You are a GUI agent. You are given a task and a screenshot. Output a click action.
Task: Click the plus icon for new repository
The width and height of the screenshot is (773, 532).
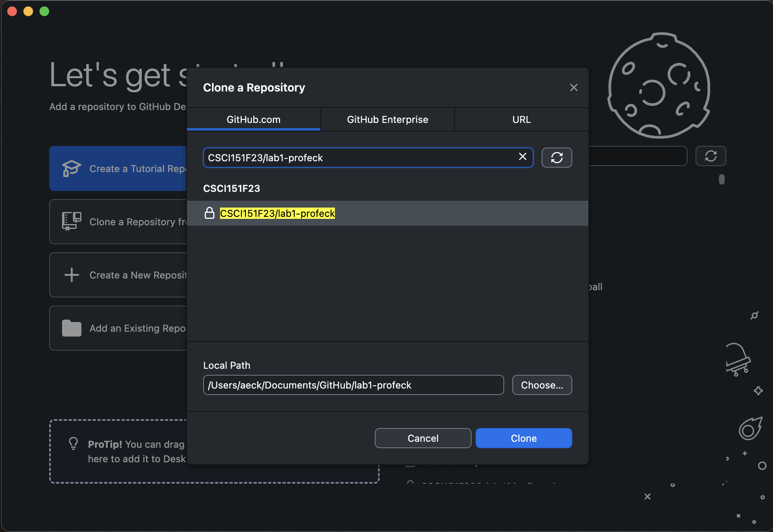(x=71, y=275)
